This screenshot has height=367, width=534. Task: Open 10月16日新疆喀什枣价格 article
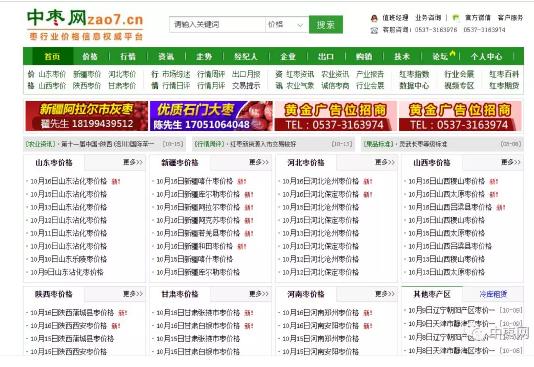(194, 181)
